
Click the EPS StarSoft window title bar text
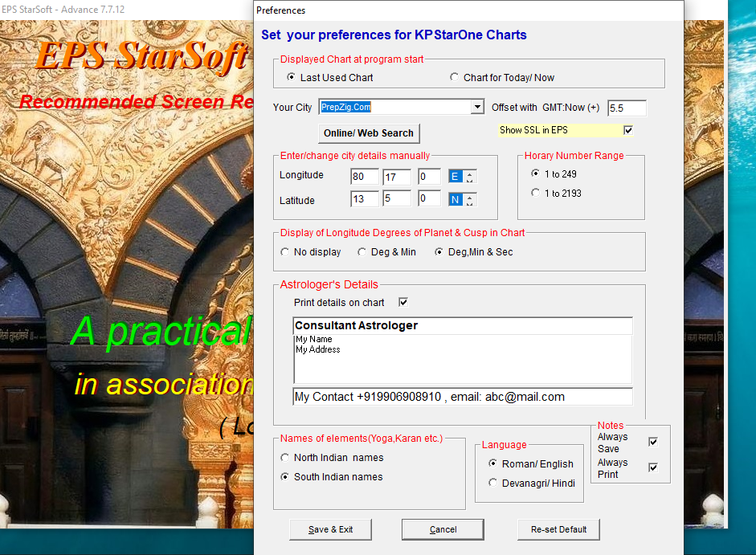(63, 9)
